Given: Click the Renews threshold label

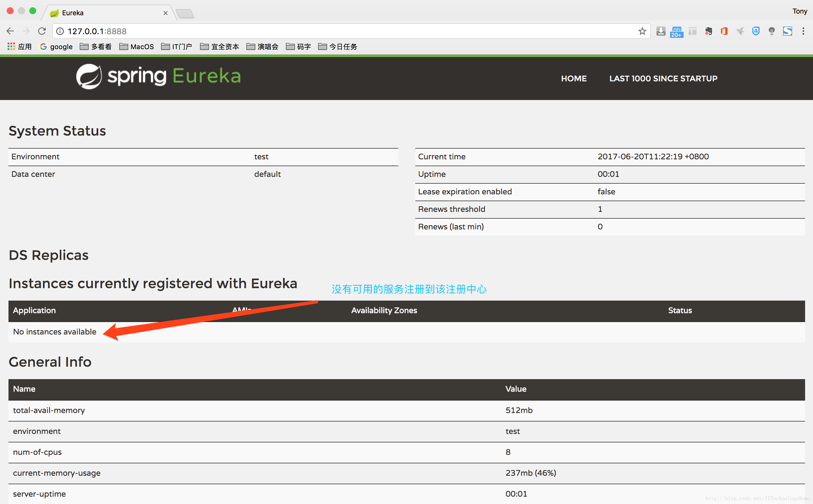Looking at the screenshot, I should pos(451,209).
